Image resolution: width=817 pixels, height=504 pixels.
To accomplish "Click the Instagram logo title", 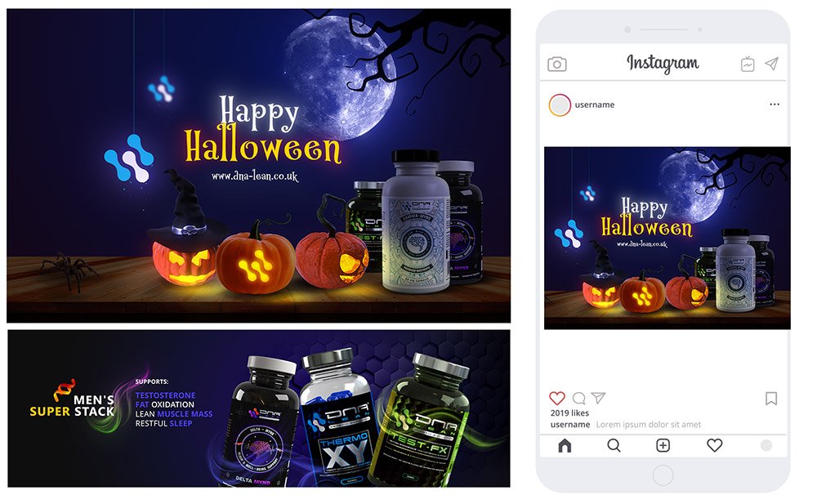I will coord(663,63).
